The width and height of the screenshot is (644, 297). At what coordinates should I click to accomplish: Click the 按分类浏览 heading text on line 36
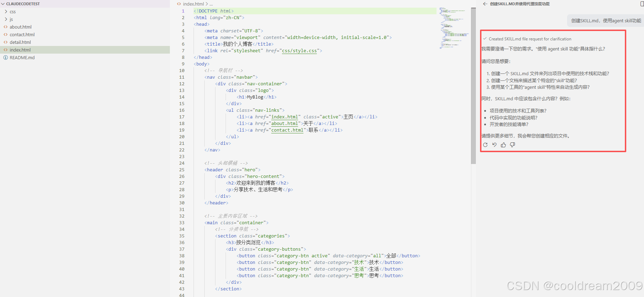click(x=249, y=243)
